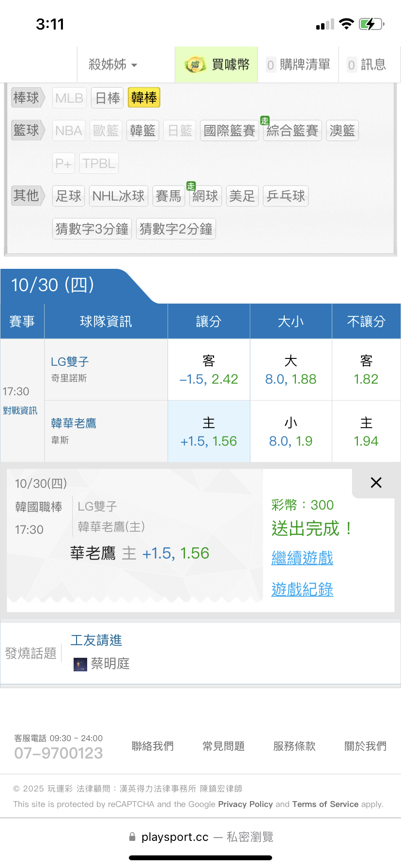Click 蔡明庭's avatar thumbnail
The image size is (401, 868).
(80, 664)
